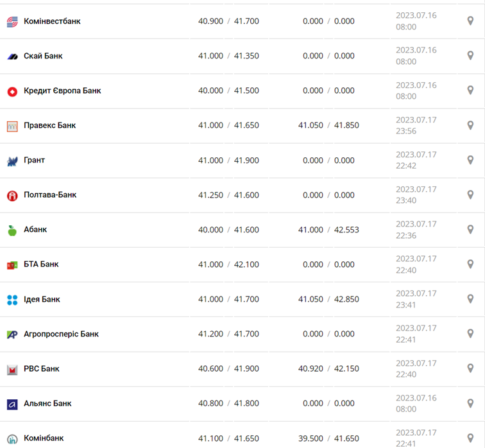
Task: Go to the Альянс Банк page
Action: click(47, 403)
